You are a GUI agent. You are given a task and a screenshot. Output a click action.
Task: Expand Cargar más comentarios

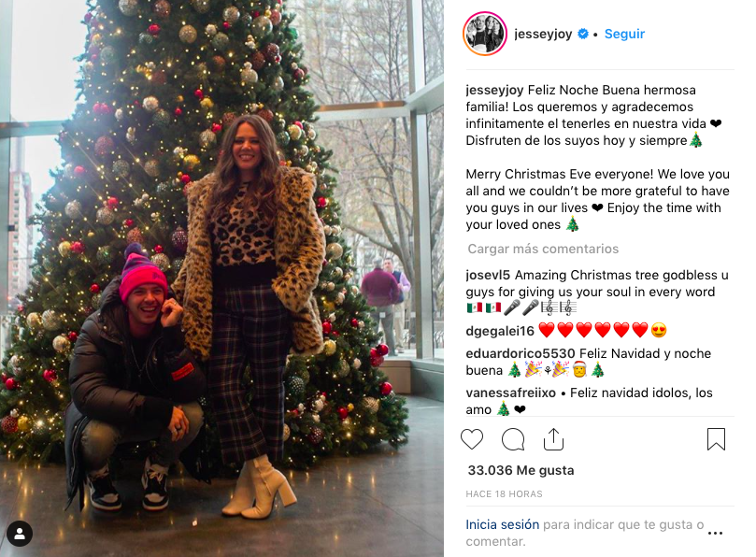[543, 249]
